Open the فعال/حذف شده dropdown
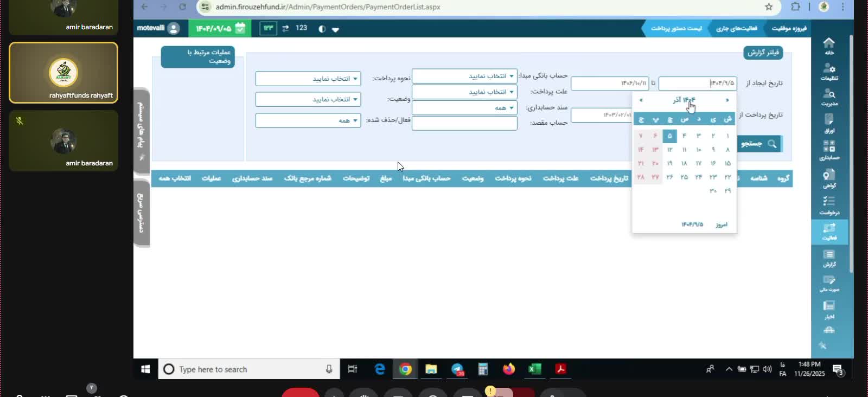Screen dimensions: 868x397 [308, 120]
